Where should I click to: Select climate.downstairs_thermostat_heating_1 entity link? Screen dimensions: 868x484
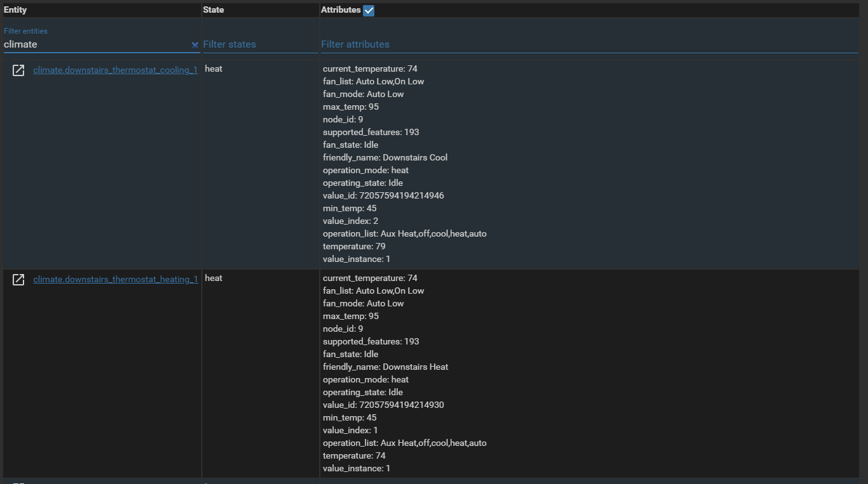(115, 280)
